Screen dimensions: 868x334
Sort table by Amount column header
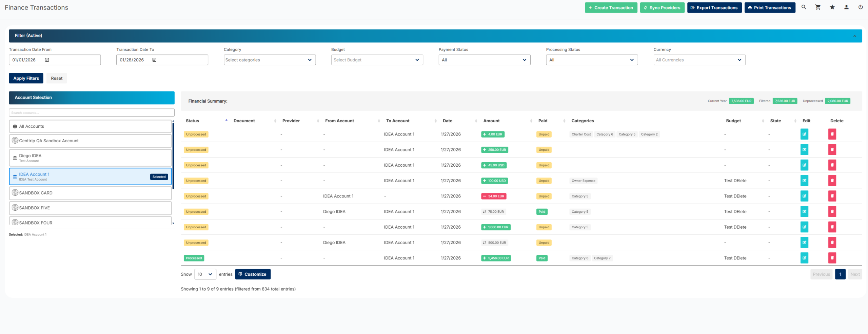(491, 121)
